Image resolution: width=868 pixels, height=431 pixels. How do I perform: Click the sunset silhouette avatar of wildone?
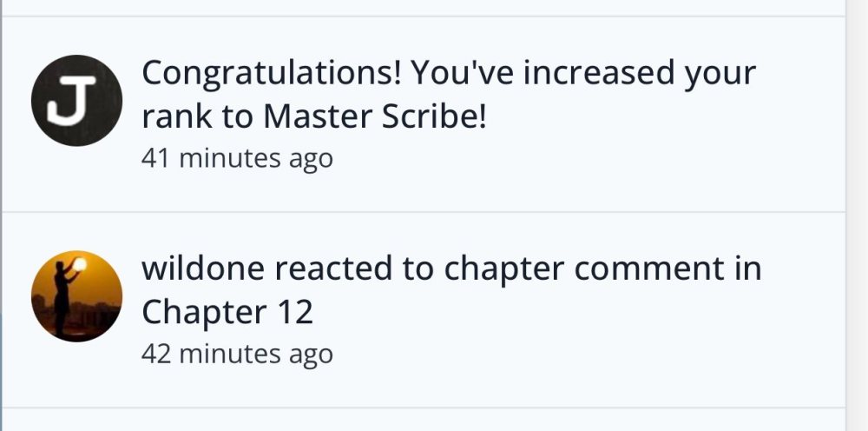(76, 296)
